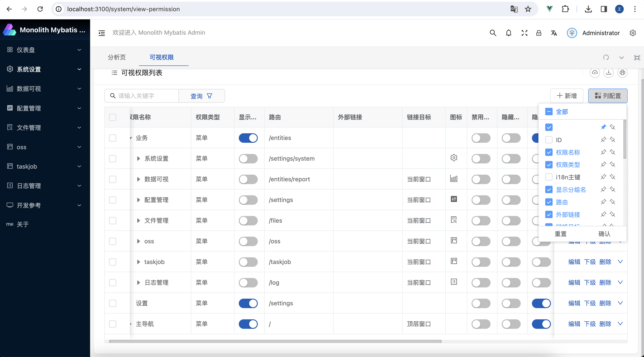
Task: Click the header search magnifier icon
Action: click(x=493, y=33)
